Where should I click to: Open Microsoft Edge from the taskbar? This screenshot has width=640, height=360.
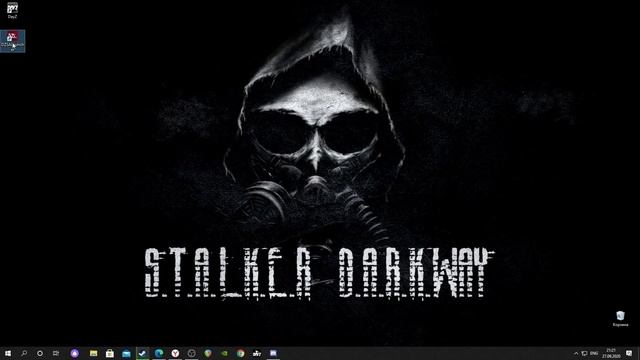coord(159,353)
